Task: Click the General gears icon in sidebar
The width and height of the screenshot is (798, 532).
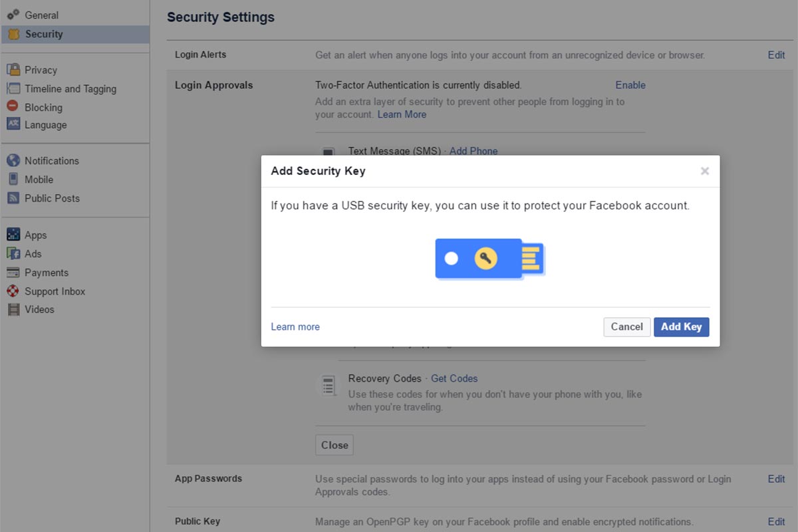Action: [13, 15]
